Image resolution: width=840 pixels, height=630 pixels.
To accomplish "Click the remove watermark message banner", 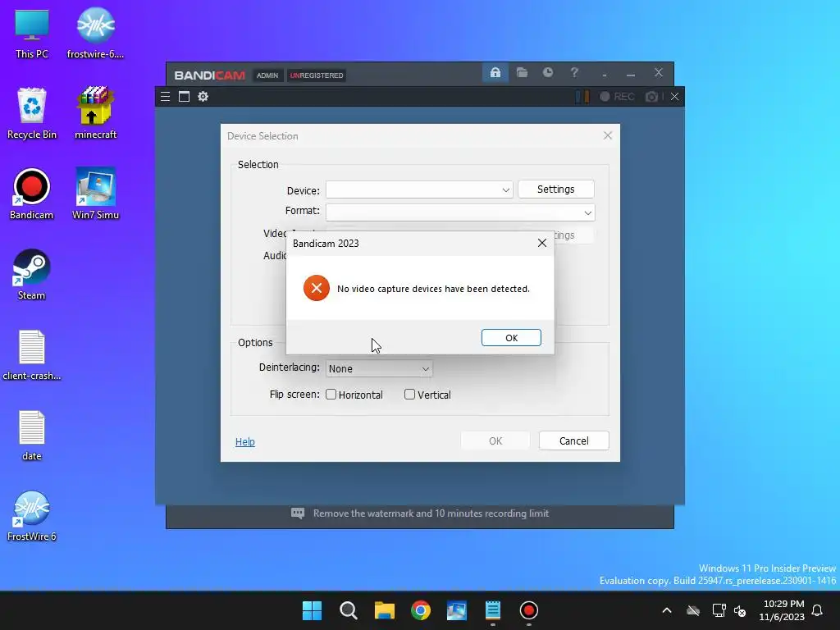I will pyautogui.click(x=431, y=514).
